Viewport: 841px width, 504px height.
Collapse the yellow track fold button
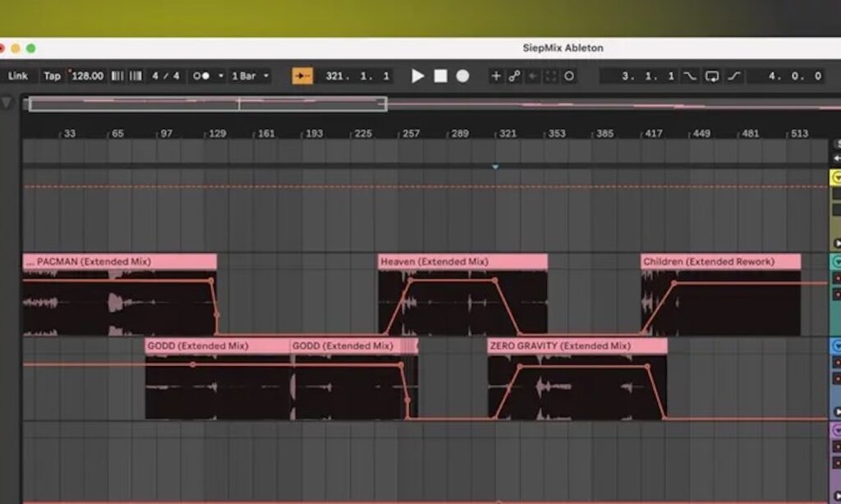click(x=835, y=178)
